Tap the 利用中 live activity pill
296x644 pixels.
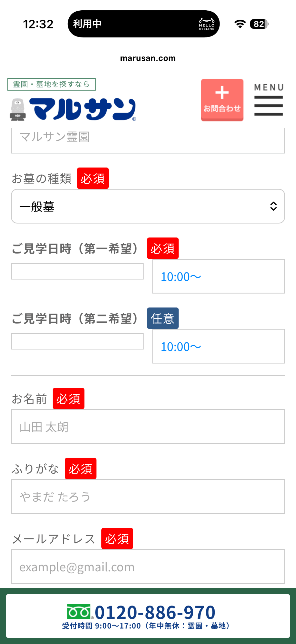[143, 24]
